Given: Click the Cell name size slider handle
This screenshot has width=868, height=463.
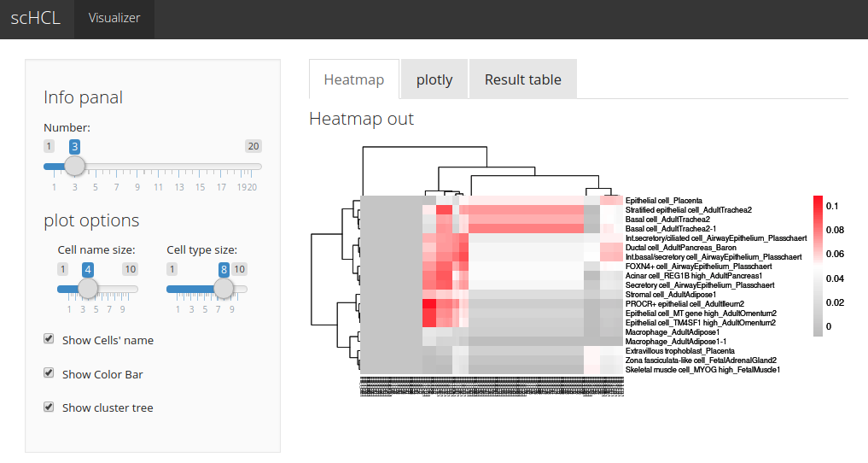Looking at the screenshot, I should [x=88, y=289].
